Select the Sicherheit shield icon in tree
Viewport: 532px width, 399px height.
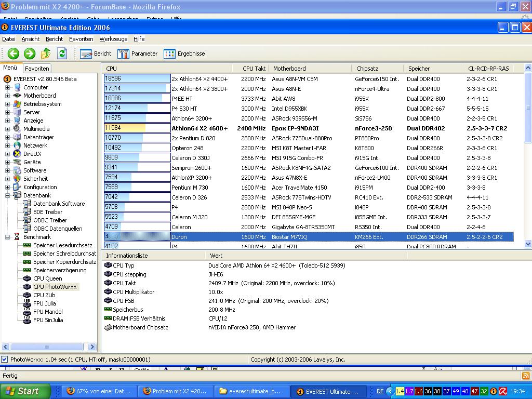(17, 179)
